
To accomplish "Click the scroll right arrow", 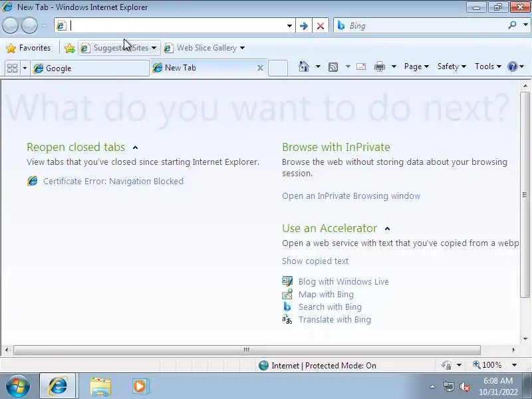I will 513,350.
